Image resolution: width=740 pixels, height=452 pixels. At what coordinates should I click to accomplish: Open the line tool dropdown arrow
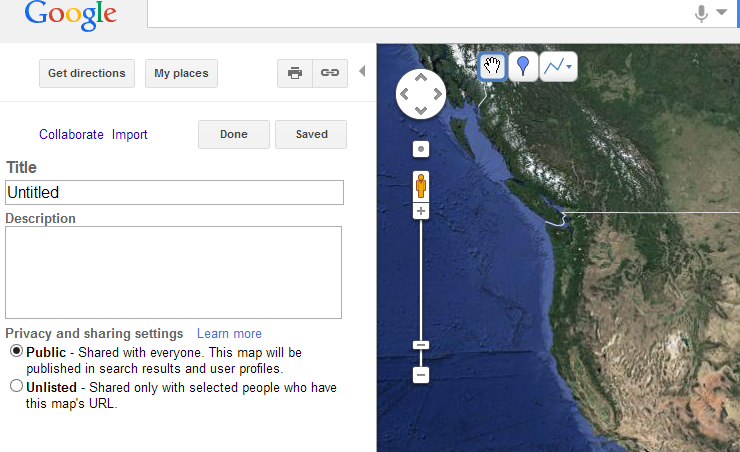point(569,67)
